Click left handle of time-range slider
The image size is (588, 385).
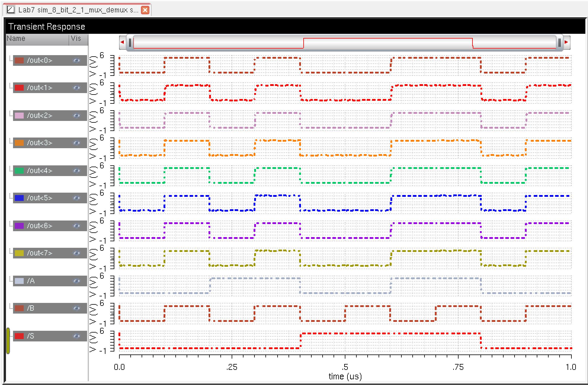coord(130,43)
